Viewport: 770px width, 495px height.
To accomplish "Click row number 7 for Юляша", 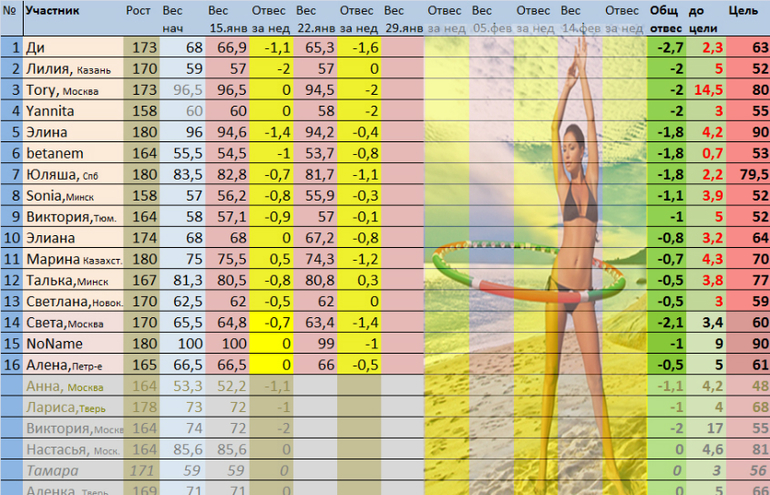I will [11, 174].
